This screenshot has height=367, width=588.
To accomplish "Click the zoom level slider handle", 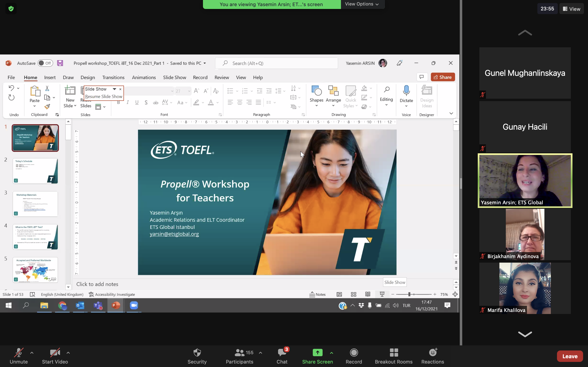I will (x=409, y=294).
